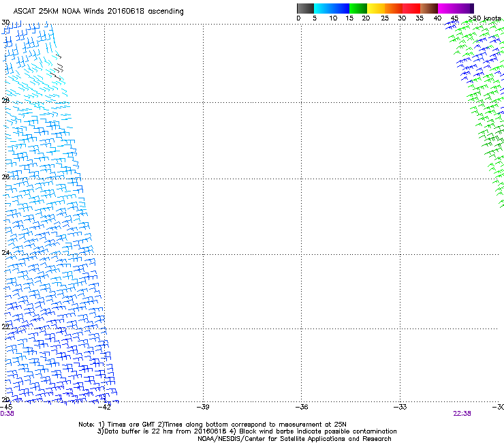Select the brown 35-40 knots color band

coord(429,8)
